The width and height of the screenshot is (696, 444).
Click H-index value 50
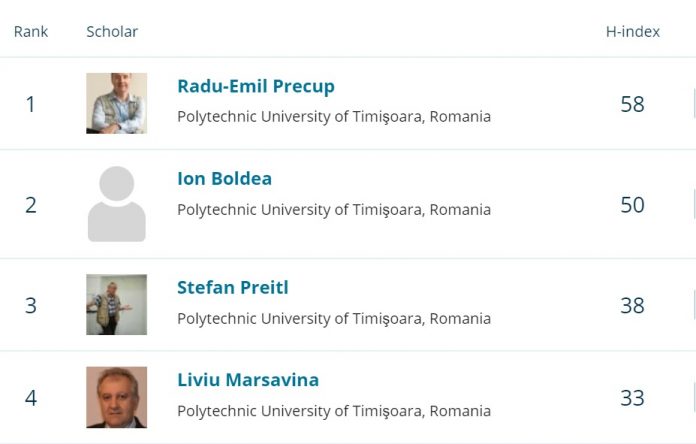click(x=632, y=205)
